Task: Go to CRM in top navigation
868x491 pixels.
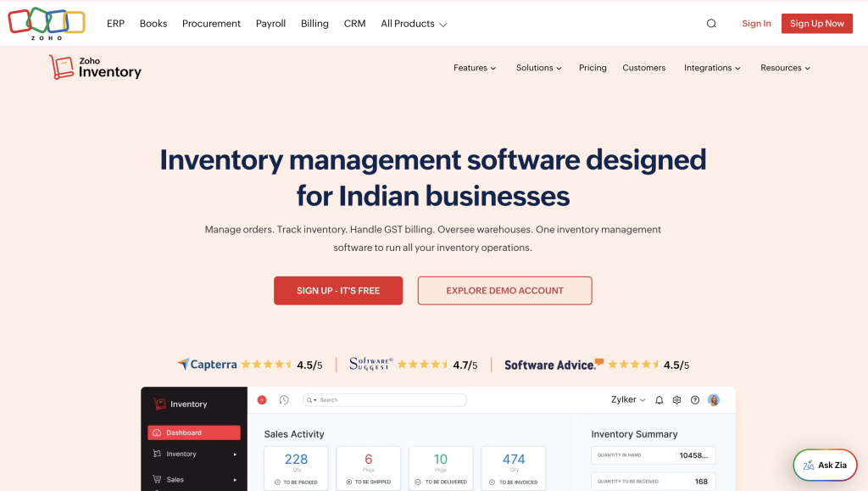Action: (x=355, y=23)
